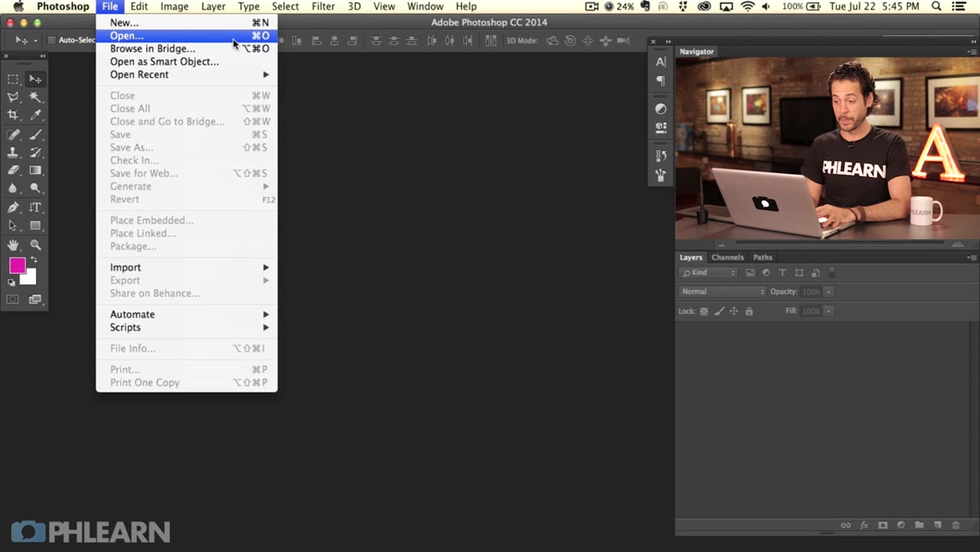
Task: Open the Kind filter dropdown
Action: [709, 273]
